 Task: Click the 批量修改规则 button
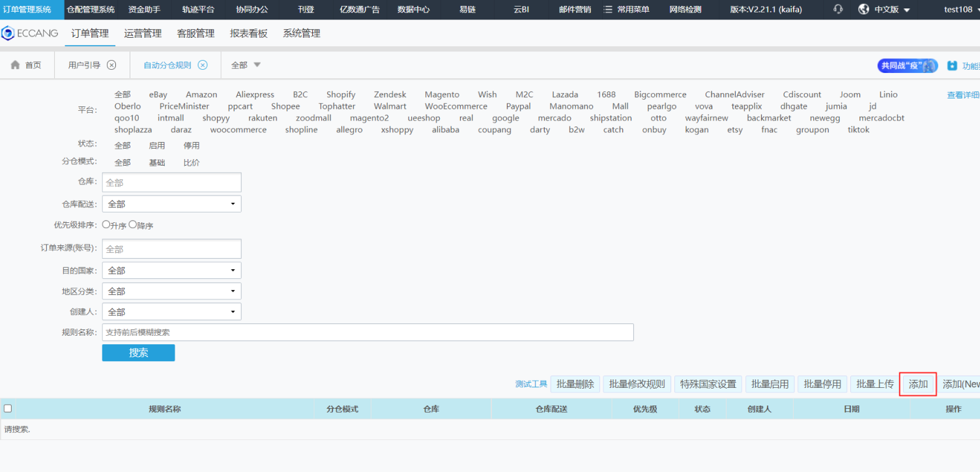pyautogui.click(x=637, y=384)
